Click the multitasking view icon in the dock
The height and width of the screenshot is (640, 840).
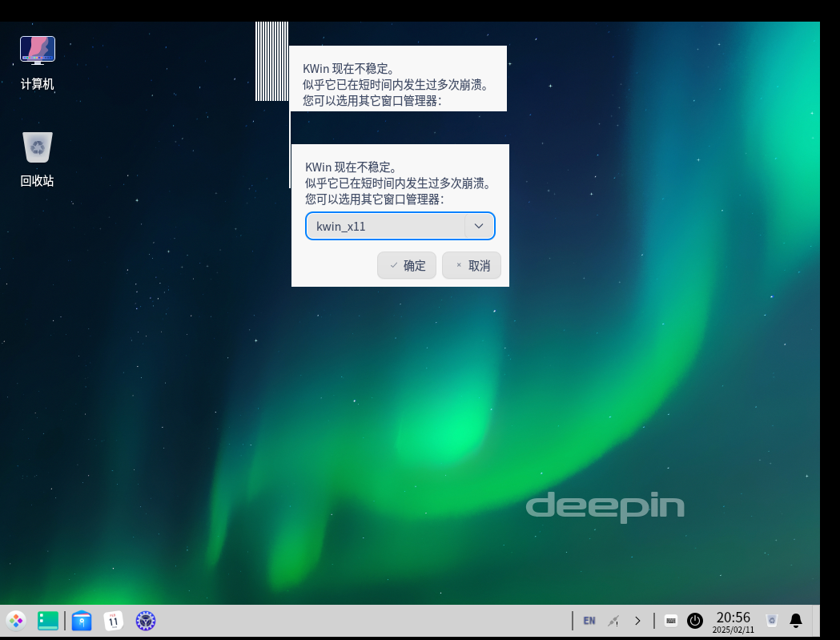tap(48, 620)
